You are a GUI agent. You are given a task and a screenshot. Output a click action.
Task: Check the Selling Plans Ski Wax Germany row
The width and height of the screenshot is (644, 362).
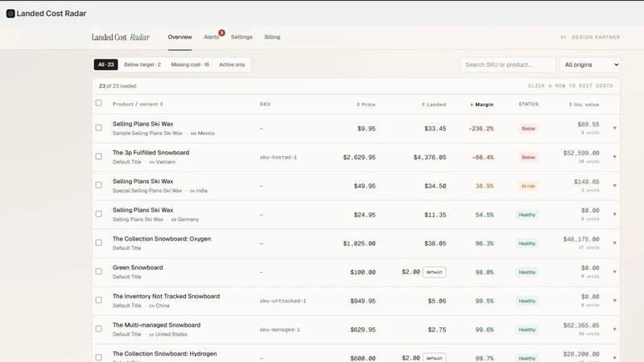[x=98, y=214]
